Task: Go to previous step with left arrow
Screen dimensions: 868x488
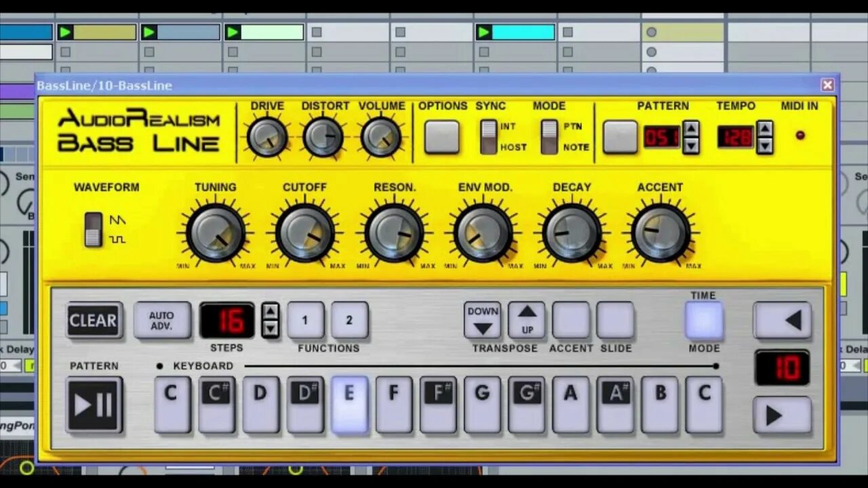Action: (x=782, y=320)
